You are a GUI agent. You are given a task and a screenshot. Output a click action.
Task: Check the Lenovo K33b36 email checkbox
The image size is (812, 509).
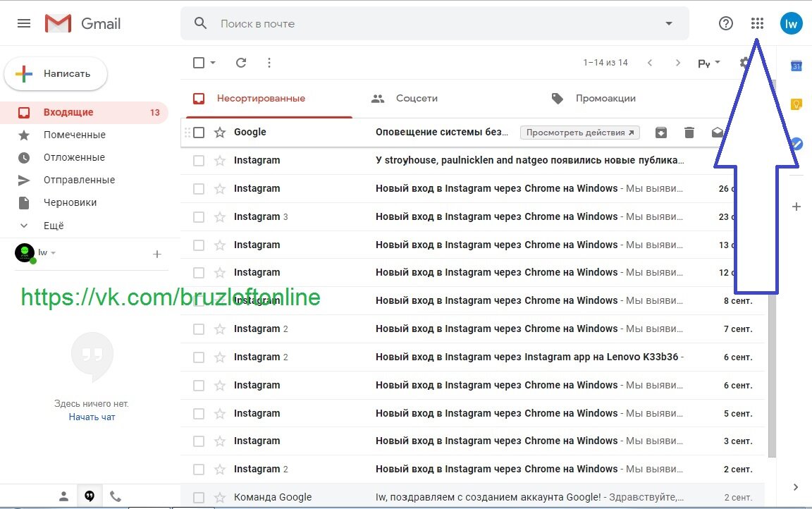click(199, 357)
